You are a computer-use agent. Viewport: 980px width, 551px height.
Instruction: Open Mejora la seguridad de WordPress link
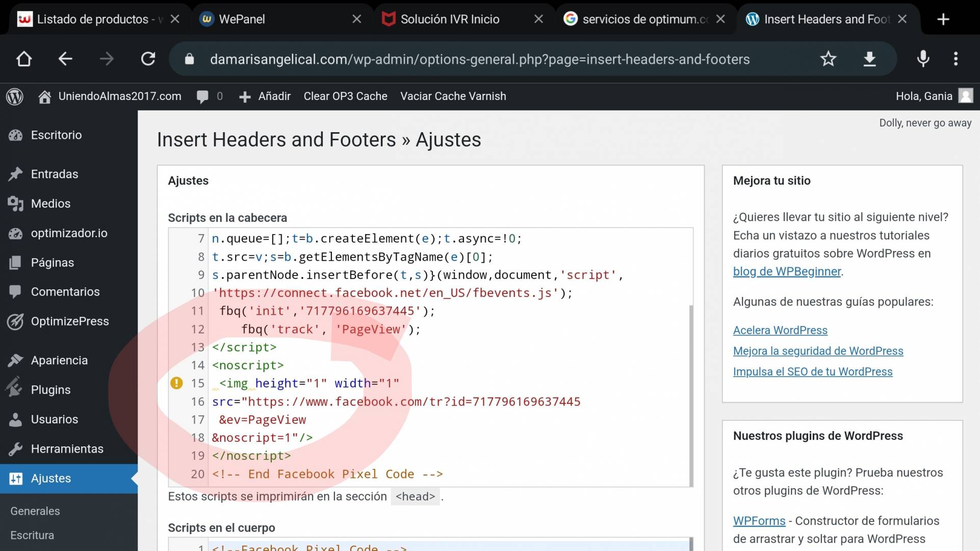click(x=818, y=351)
